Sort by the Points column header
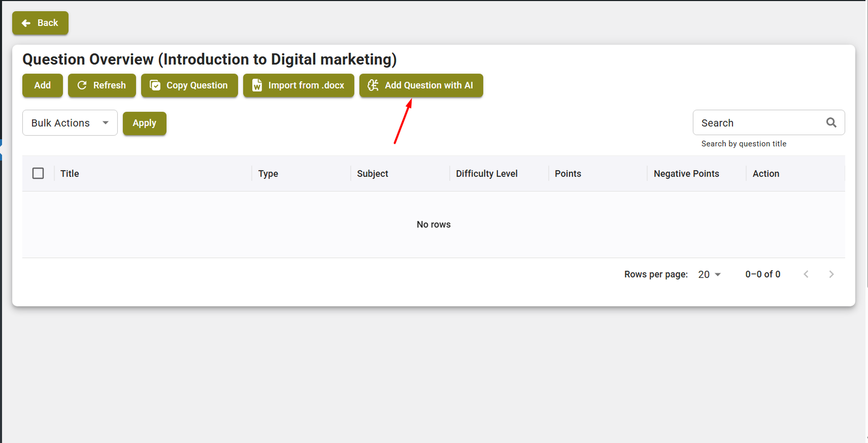 (568, 174)
